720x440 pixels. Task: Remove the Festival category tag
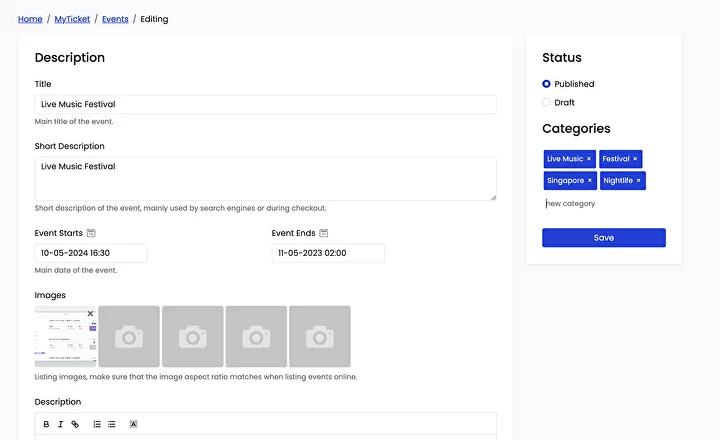point(635,159)
